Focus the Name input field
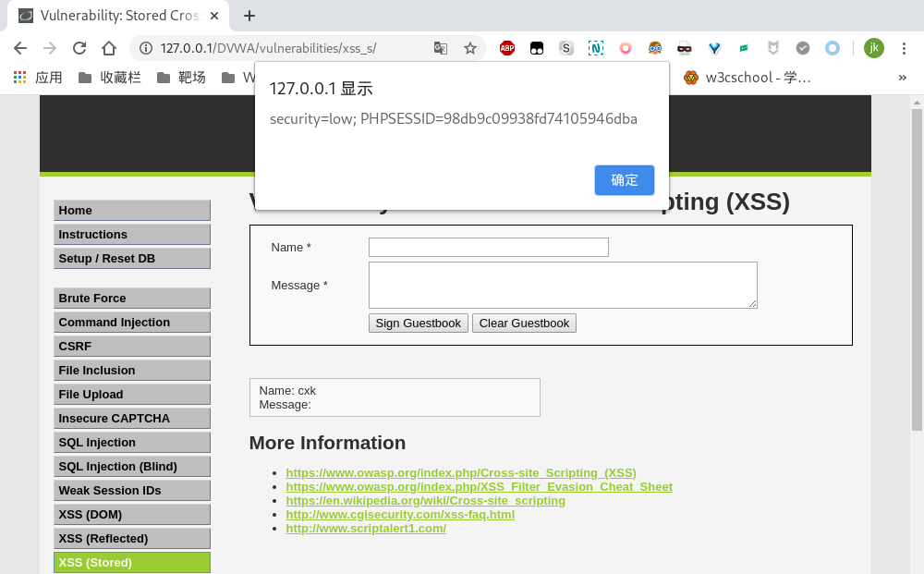 tap(489, 247)
